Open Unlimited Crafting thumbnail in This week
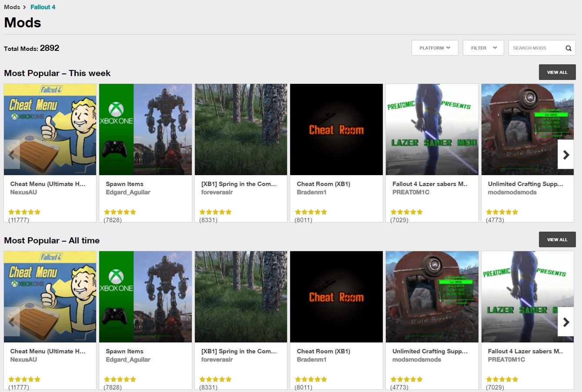 pos(528,130)
